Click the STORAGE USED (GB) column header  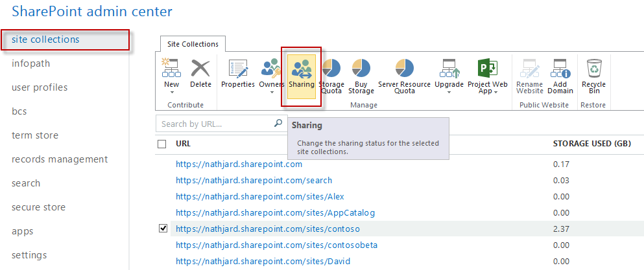click(592, 144)
